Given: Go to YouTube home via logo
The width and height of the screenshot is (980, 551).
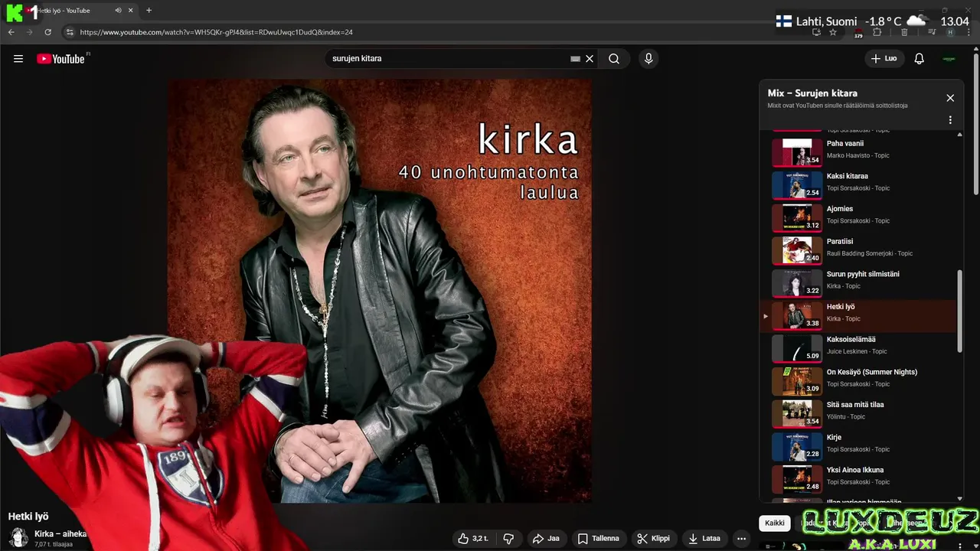Looking at the screenshot, I should (x=61, y=59).
